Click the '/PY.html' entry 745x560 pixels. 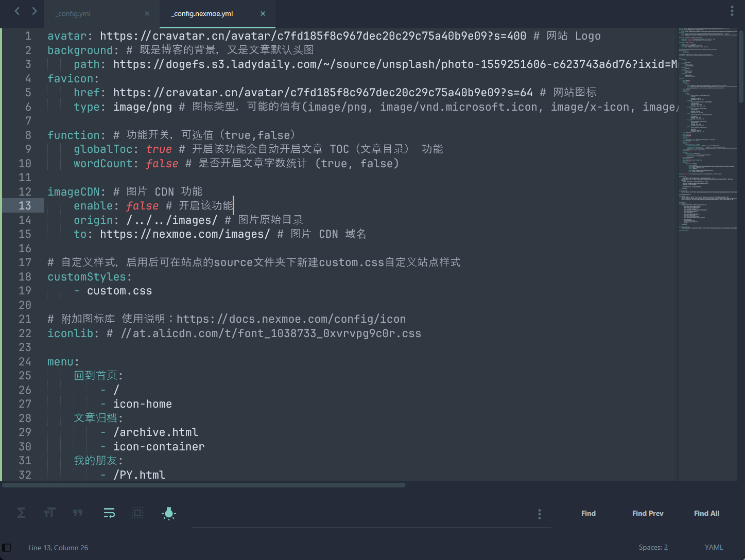click(x=139, y=475)
